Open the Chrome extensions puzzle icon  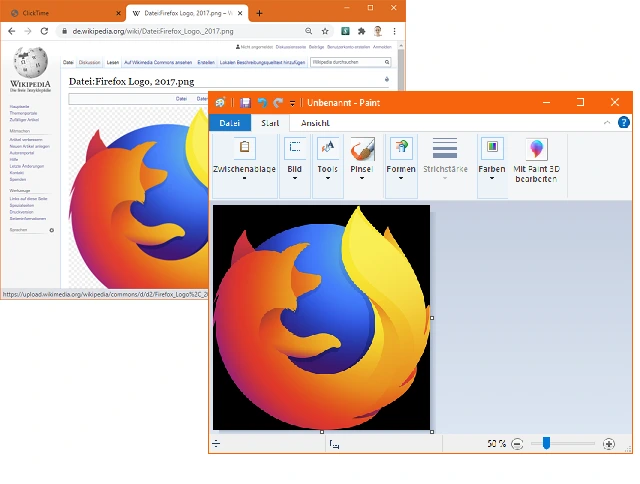point(361,31)
